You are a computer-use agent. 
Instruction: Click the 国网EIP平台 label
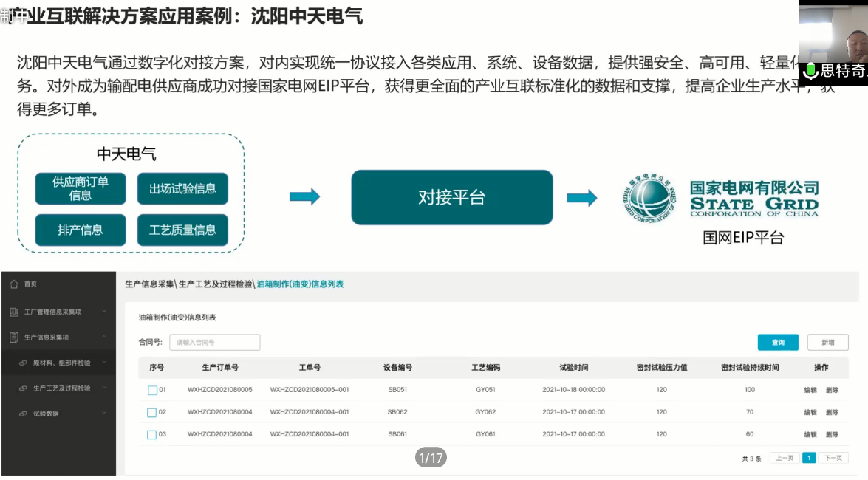point(743,238)
